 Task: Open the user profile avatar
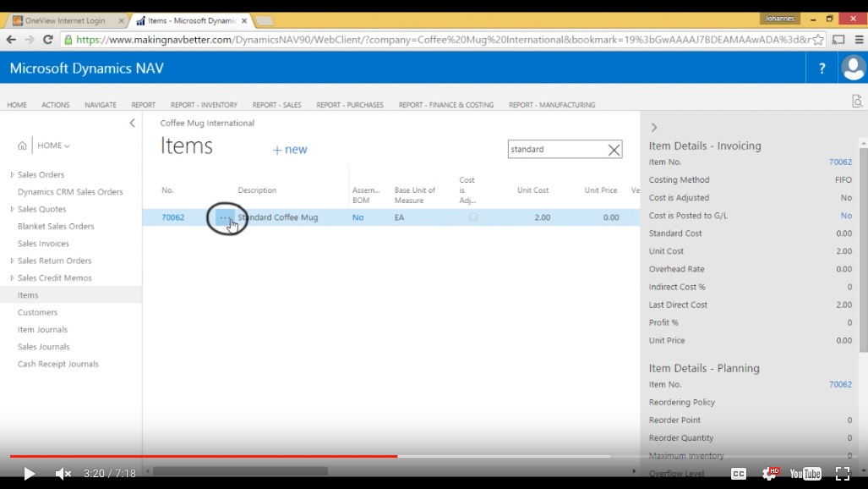(853, 69)
